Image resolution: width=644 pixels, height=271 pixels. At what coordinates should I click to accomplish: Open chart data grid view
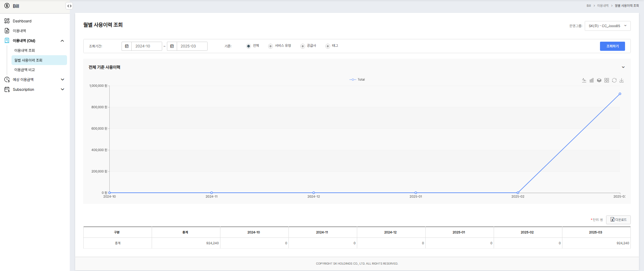(606, 80)
